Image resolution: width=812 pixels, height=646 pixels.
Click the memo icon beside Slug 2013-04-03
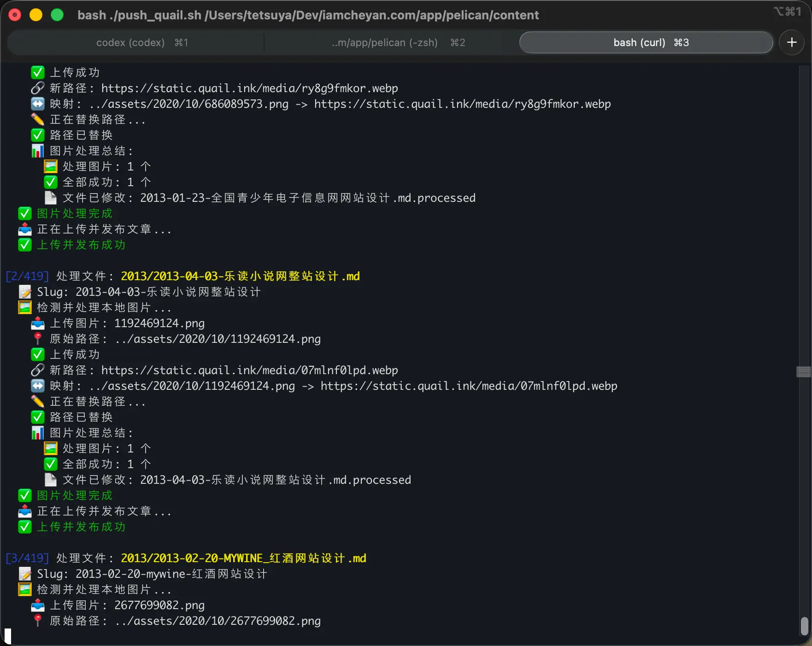coord(25,292)
